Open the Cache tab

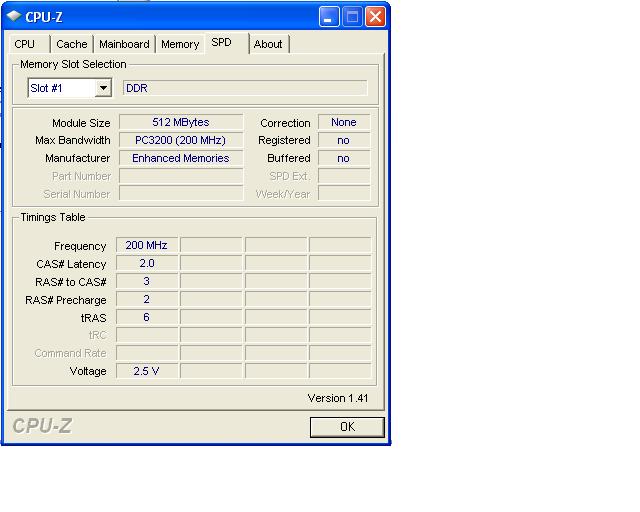72,44
